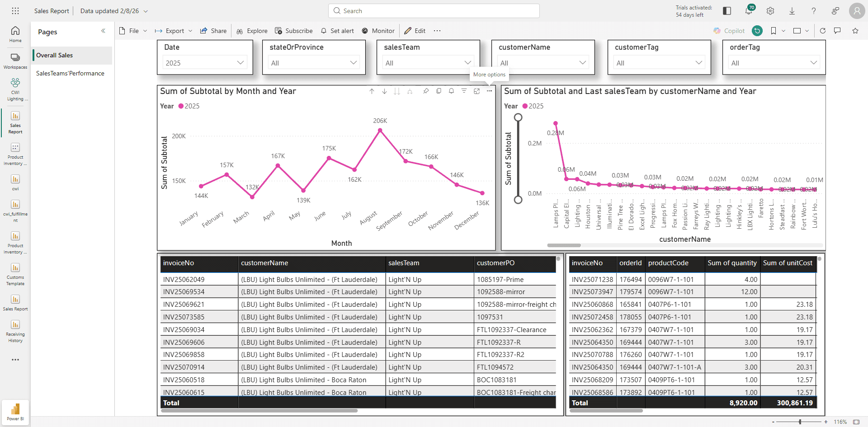Open focus mode on monthly chart
The image size is (868, 427).
pyautogui.click(x=476, y=91)
